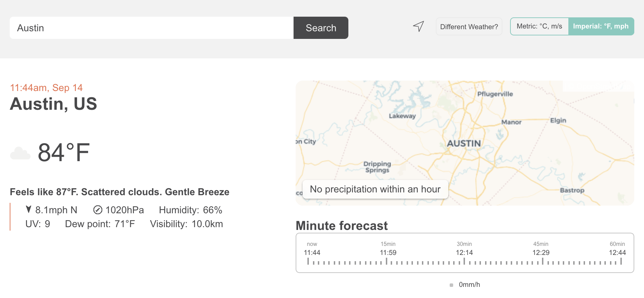The width and height of the screenshot is (644, 298).
Task: Click the current location arrow icon
Action: 418,26
